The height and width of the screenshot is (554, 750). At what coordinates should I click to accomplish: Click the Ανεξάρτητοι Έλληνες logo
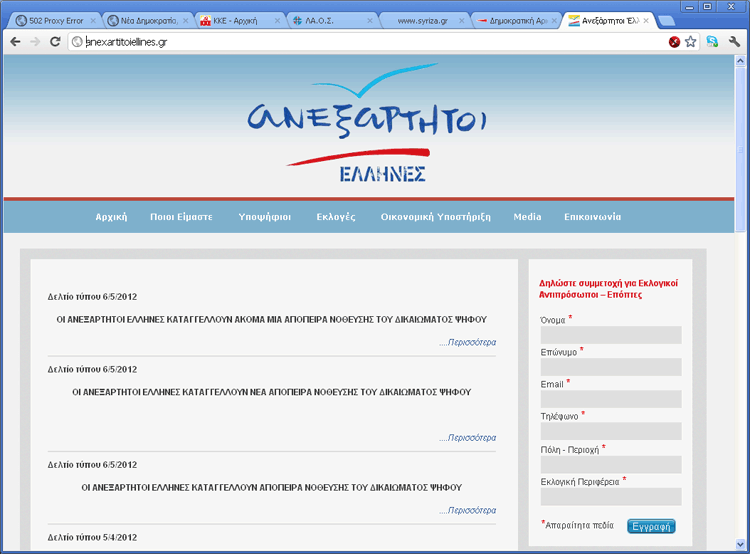point(367,123)
